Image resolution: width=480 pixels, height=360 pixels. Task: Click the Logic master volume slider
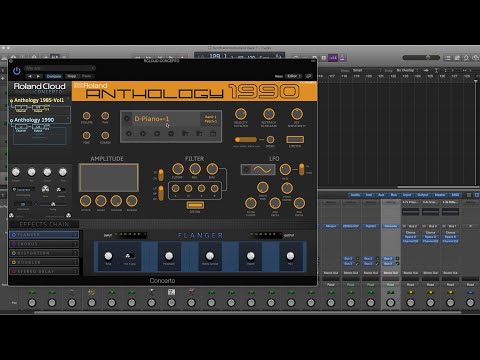(x=421, y=58)
